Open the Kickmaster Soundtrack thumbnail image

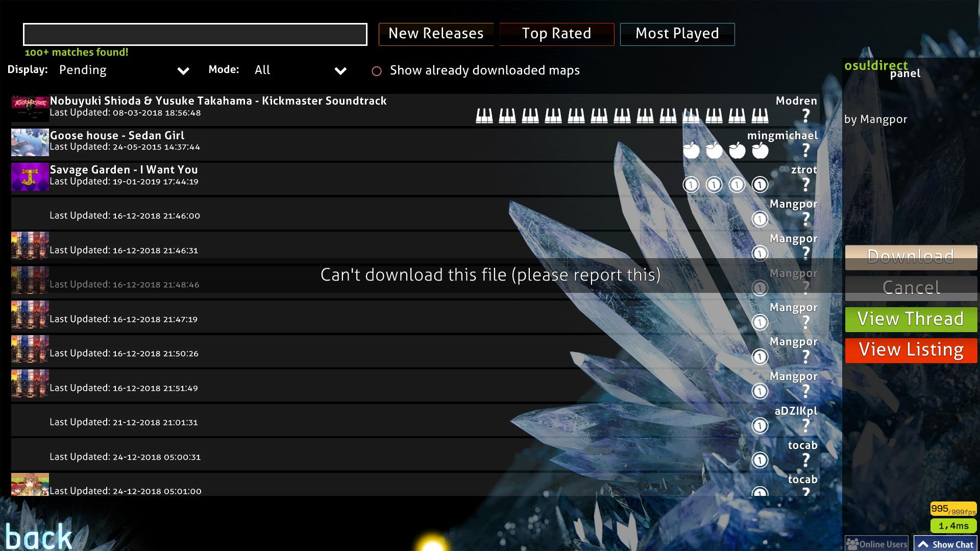tap(30, 108)
